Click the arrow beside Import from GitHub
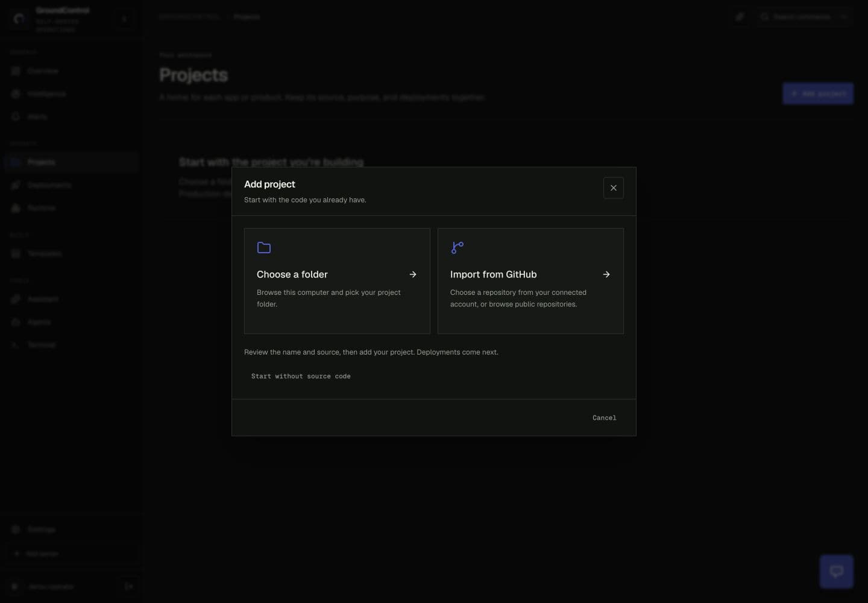868x603 pixels. (606, 274)
